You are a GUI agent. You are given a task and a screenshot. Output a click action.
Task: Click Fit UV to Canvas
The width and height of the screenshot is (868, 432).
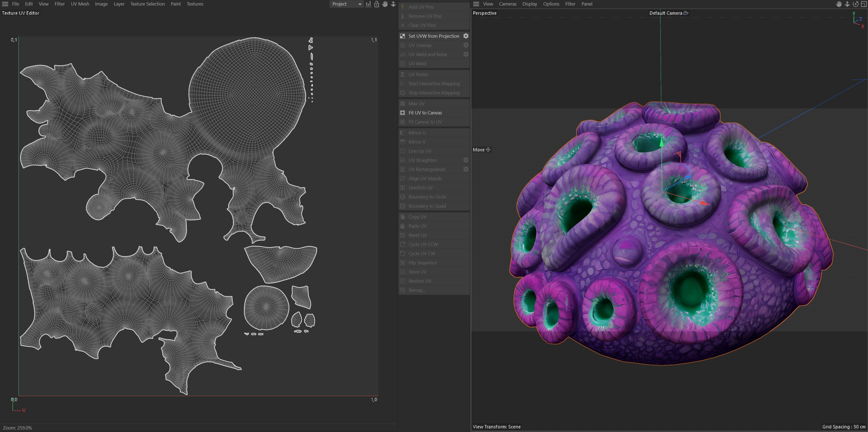pyautogui.click(x=425, y=112)
